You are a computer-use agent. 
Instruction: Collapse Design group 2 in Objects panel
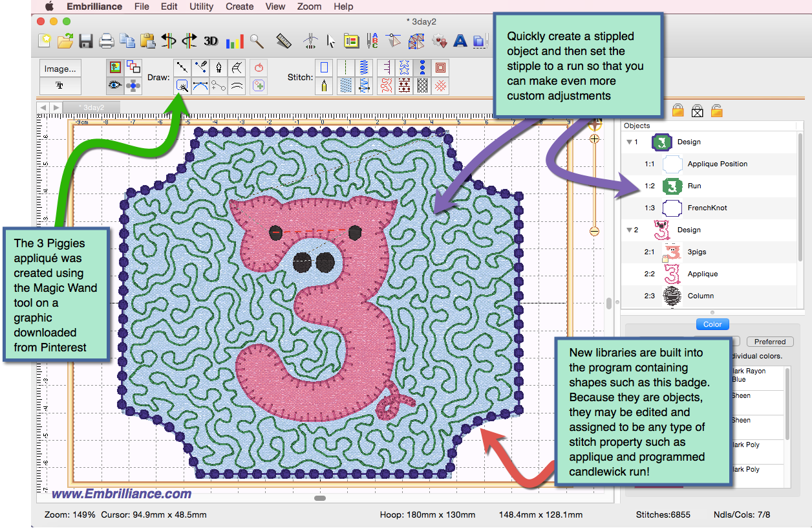(630, 230)
